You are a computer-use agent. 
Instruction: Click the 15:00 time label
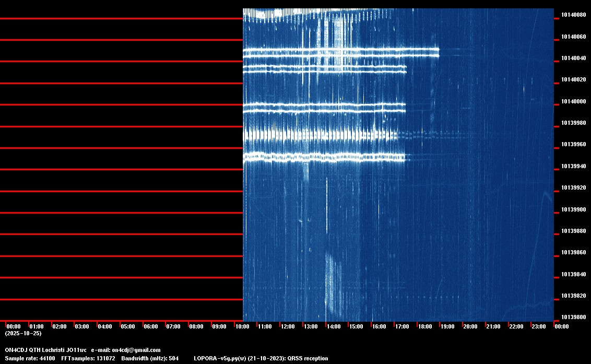[x=356, y=326]
